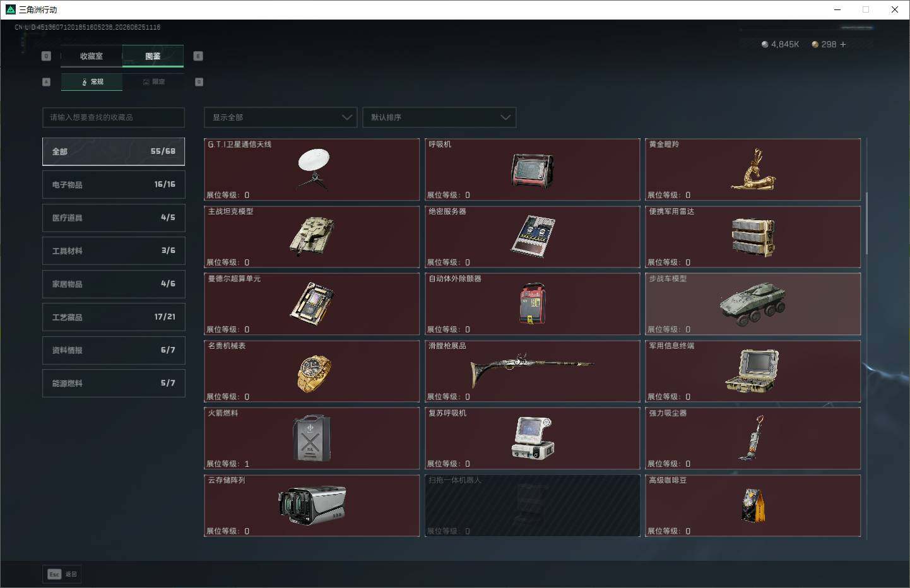Filter by 电子物品 category
The height and width of the screenshot is (588, 910).
tap(114, 184)
